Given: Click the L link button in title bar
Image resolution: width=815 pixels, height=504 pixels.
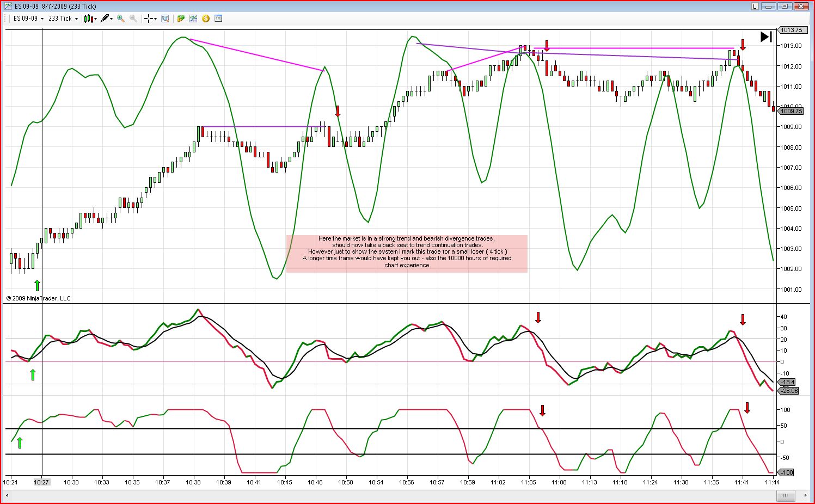Looking at the screenshot, I should coord(755,7).
